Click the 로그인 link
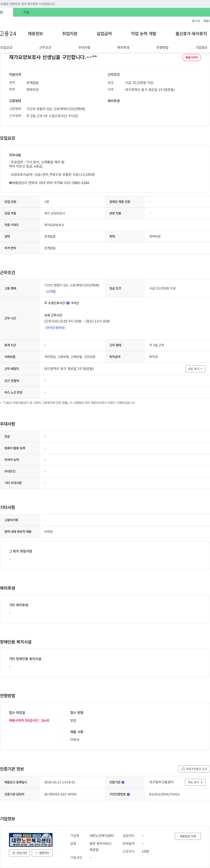Image resolution: width=210 pixels, height=868 pixels. click(196, 21)
